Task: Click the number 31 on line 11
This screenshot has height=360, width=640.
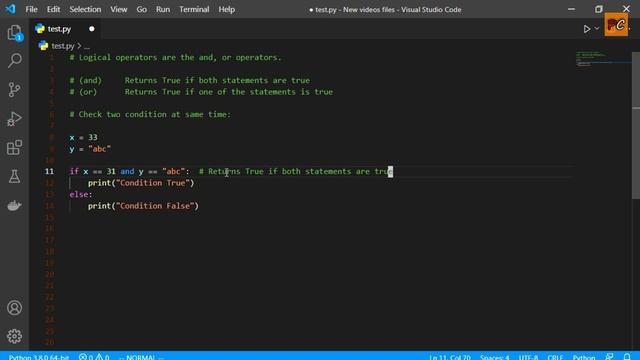Action: coord(111,171)
